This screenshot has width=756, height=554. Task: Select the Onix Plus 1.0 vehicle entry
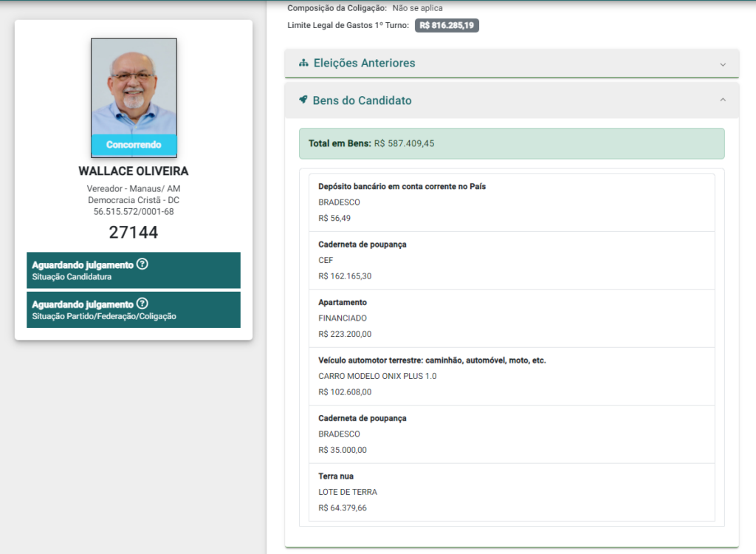tap(511, 376)
